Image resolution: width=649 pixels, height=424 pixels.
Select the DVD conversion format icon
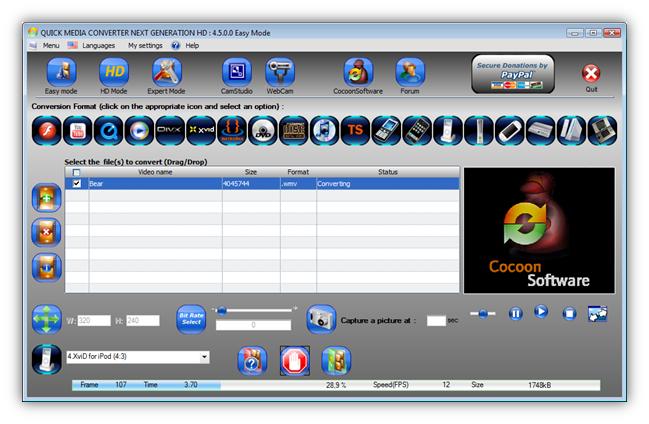click(x=262, y=130)
